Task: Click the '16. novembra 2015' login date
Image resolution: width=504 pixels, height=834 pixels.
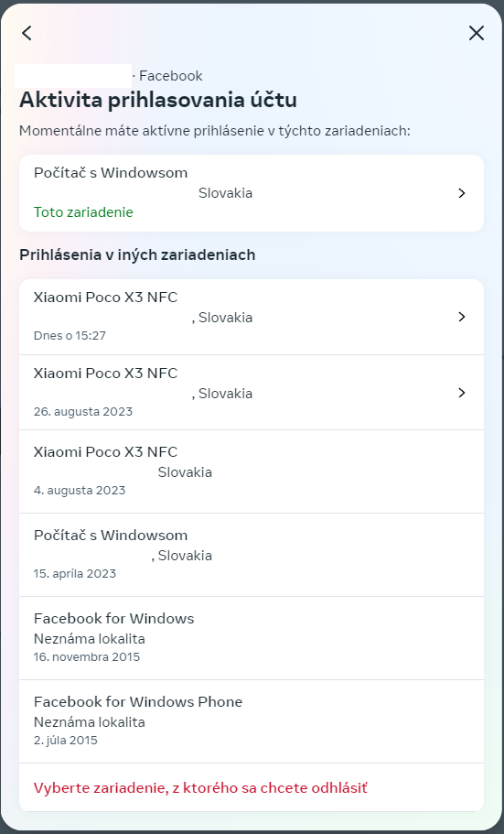Action: 87,657
